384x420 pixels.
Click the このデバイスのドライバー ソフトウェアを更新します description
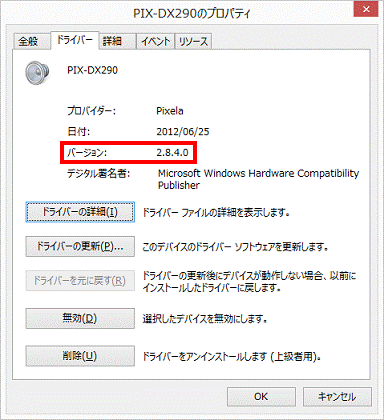pyautogui.click(x=235, y=247)
